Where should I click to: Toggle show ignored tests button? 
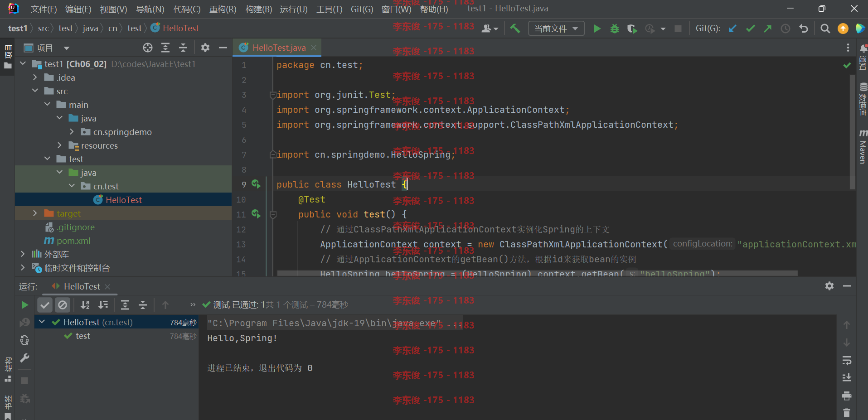pyautogui.click(x=63, y=305)
